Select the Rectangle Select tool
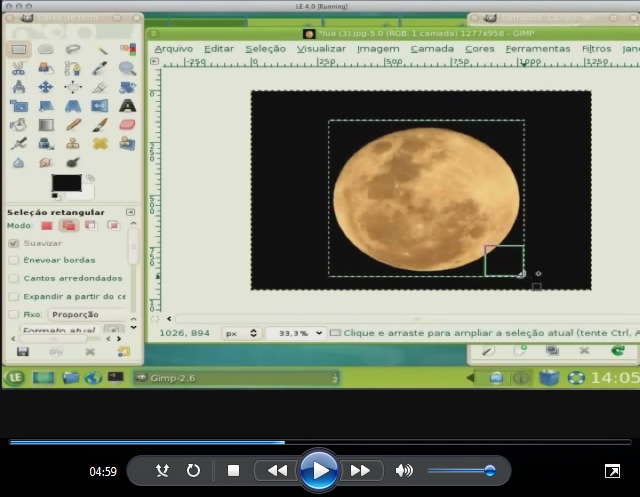Viewport: 640px width, 497px height. pyautogui.click(x=19, y=49)
